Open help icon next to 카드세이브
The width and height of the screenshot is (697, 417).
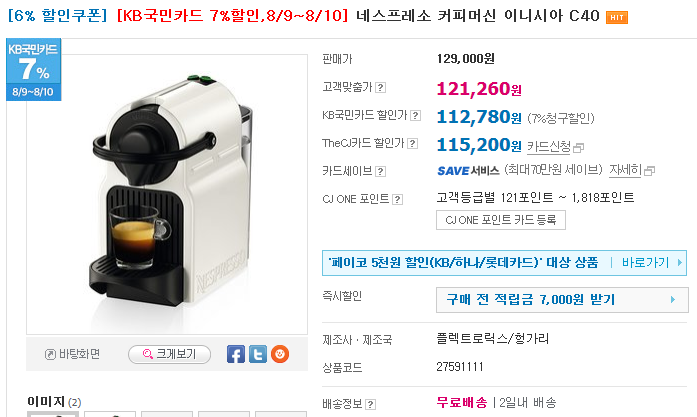click(381, 171)
